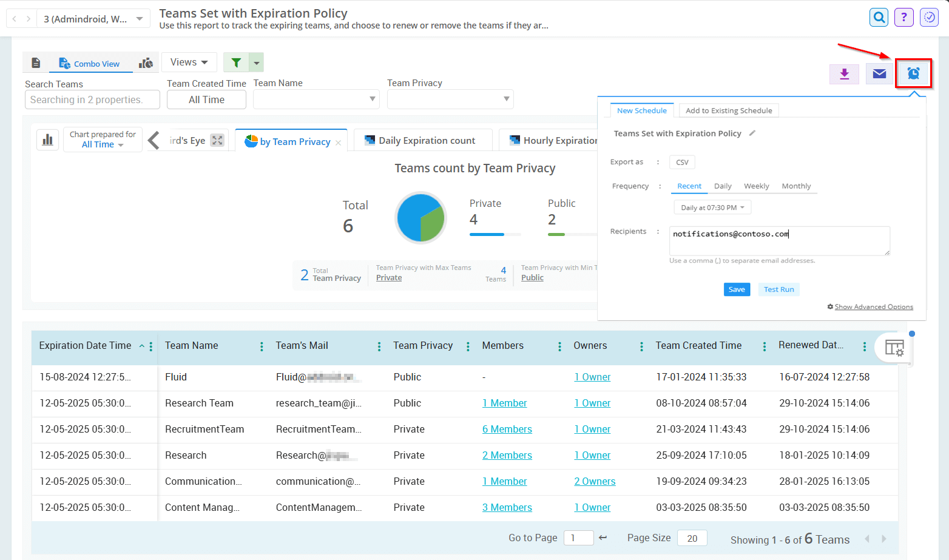Image resolution: width=949 pixels, height=560 pixels.
Task: Click the Search Teams input field
Action: point(92,100)
